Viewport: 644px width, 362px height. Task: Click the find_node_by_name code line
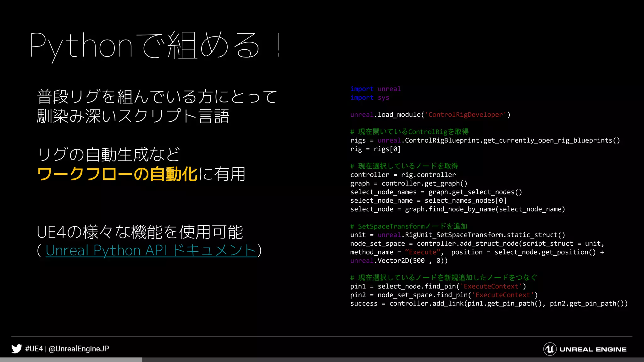click(x=458, y=209)
